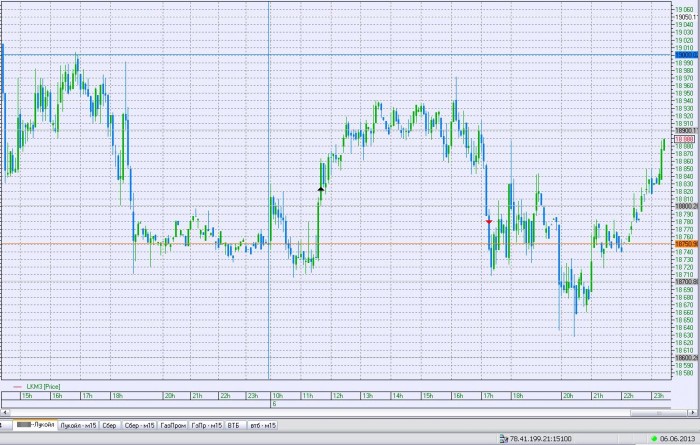The image size is (700, 445).
Task: Click the black up-arrow buy marker
Action: pyautogui.click(x=321, y=189)
